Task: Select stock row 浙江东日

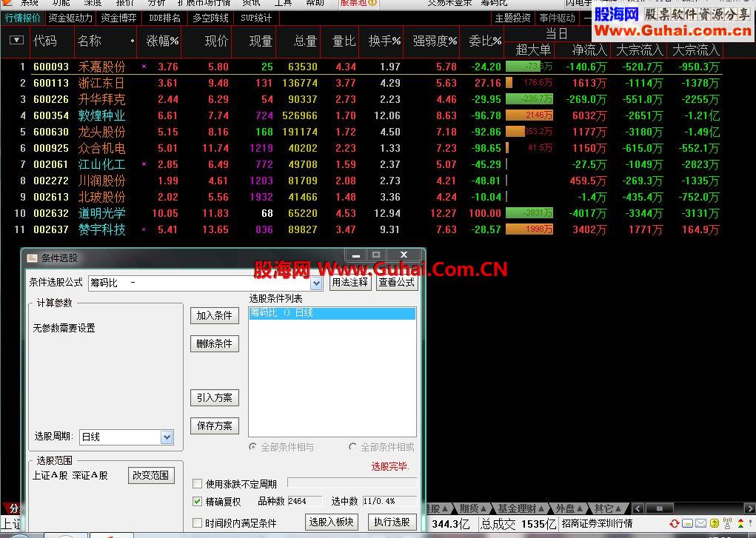Action: pyautogui.click(x=361, y=83)
